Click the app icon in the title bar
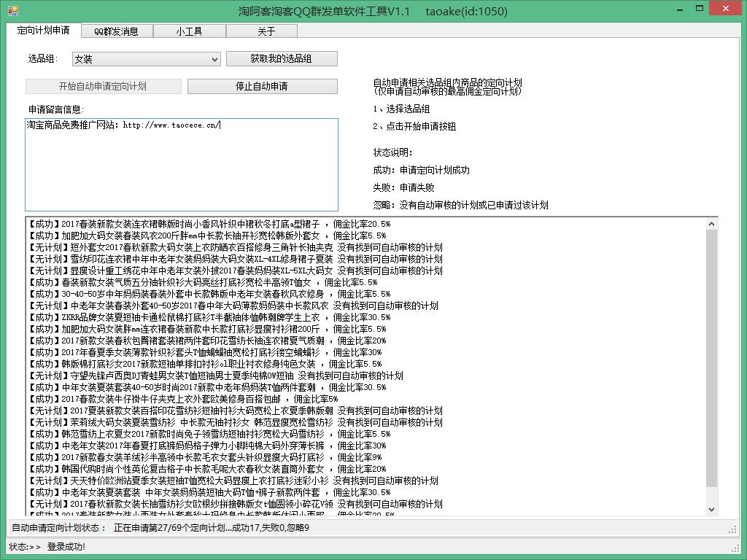The width and height of the screenshot is (747, 560). tap(12, 11)
